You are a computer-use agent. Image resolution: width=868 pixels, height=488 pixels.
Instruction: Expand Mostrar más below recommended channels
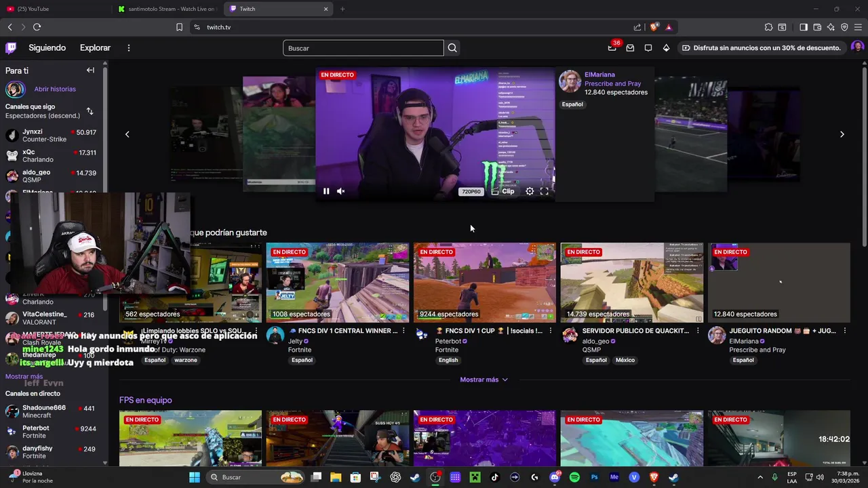click(x=484, y=380)
